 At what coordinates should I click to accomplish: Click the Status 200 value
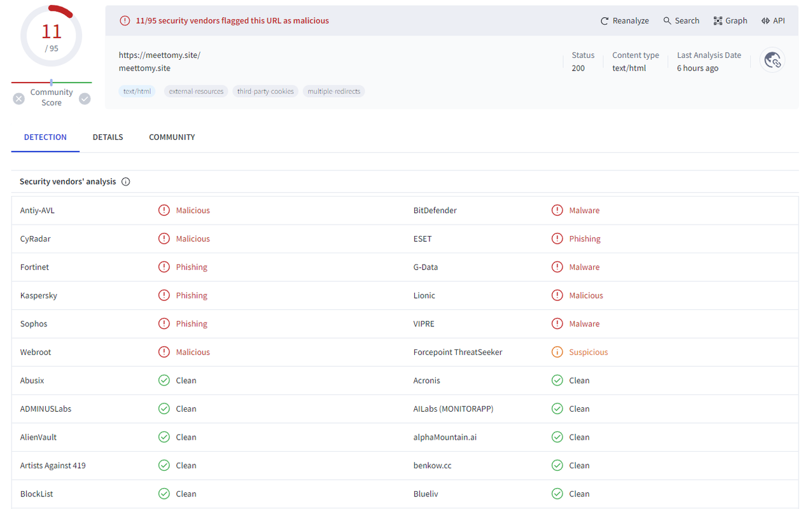(578, 68)
